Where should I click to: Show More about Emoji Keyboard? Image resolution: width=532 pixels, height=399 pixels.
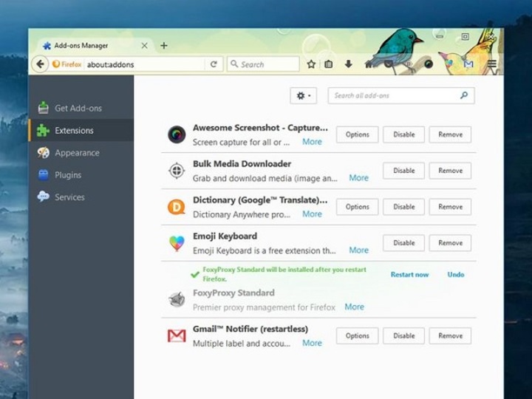(x=359, y=250)
